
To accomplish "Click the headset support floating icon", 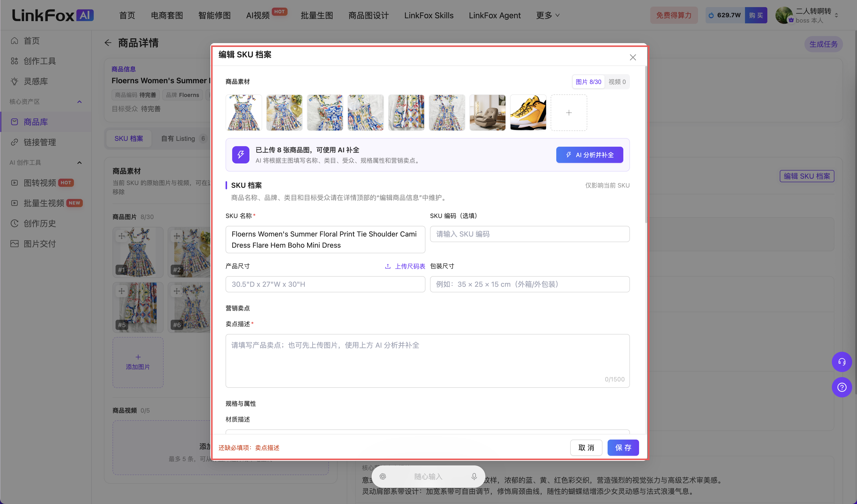I will [841, 362].
